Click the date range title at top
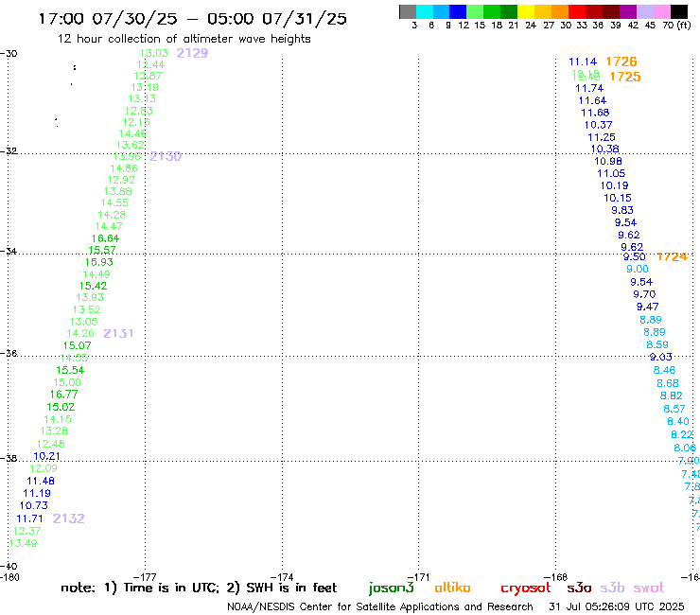Viewport: 700px width, 615px height. (x=192, y=19)
